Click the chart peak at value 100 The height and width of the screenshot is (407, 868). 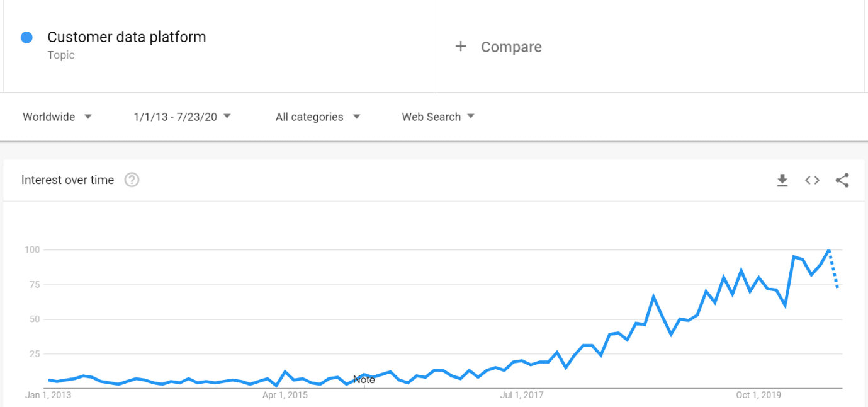[830, 250]
